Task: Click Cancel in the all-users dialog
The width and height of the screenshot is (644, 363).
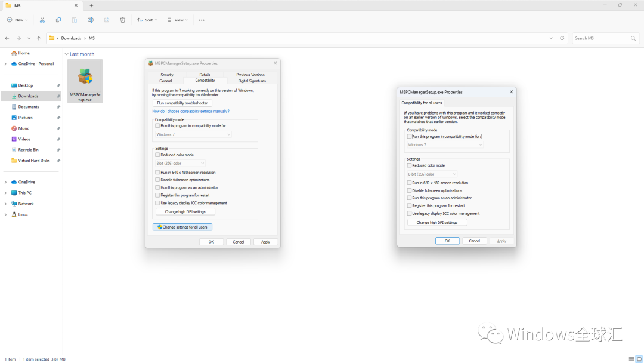Action: pos(475,241)
